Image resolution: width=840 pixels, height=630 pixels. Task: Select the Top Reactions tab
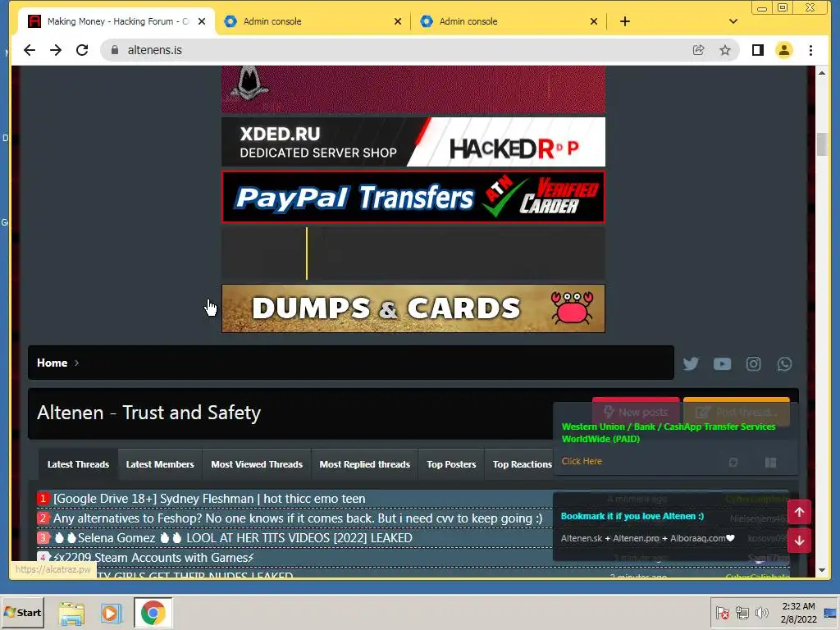tap(522, 464)
